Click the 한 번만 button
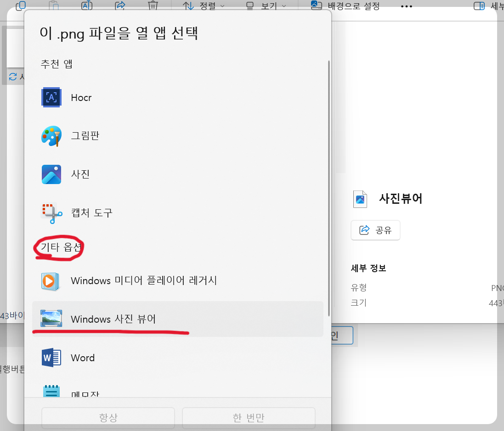The height and width of the screenshot is (431, 504). (x=249, y=417)
